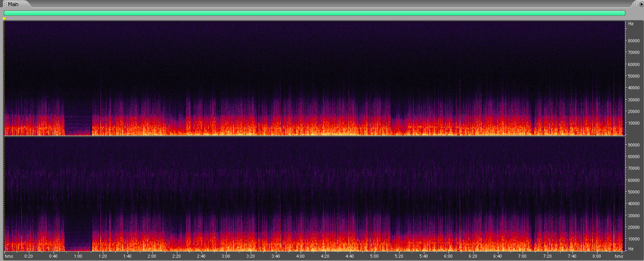The width and height of the screenshot is (644, 261).
Task: Click 20000 on upper channel frequency ruler
Action: click(x=634, y=112)
